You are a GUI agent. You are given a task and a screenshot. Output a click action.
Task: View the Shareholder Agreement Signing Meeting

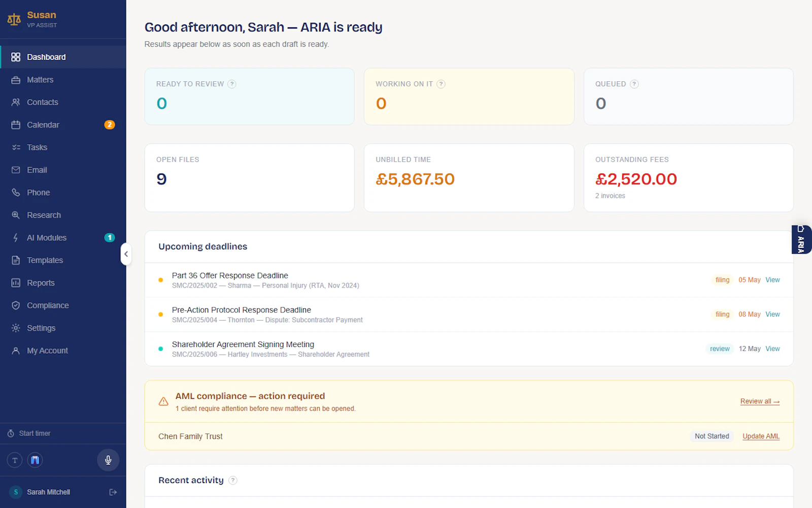[772, 349]
